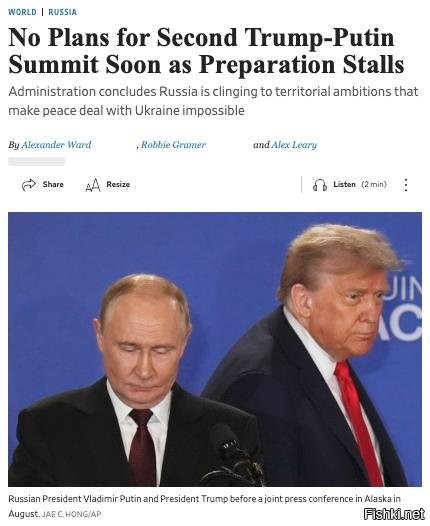The height and width of the screenshot is (526, 430).
Task: Click the article headline about Trump-Putin summit
Action: 206,50
